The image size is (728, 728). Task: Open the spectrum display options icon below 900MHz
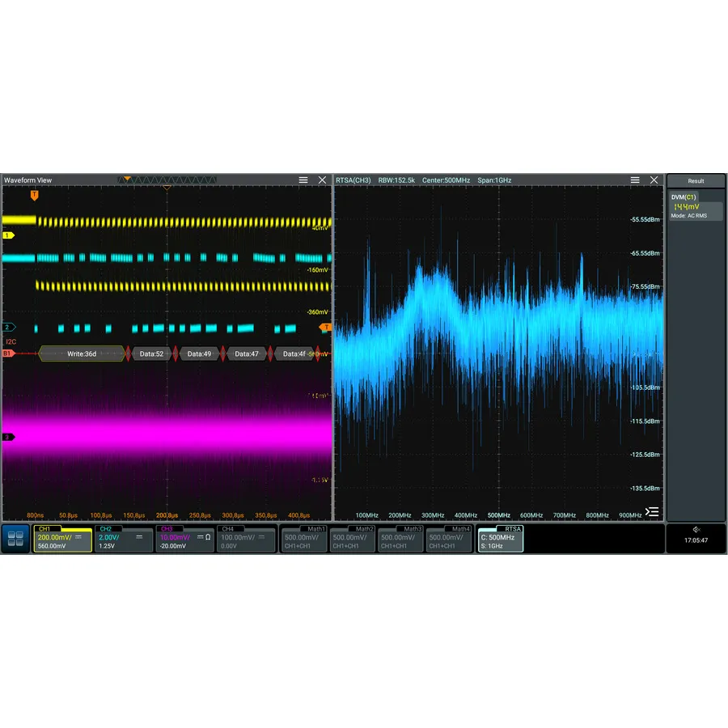pos(652,511)
